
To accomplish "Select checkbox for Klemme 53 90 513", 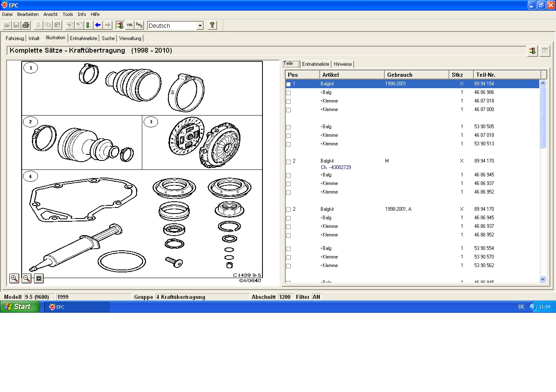I will coord(289,144).
